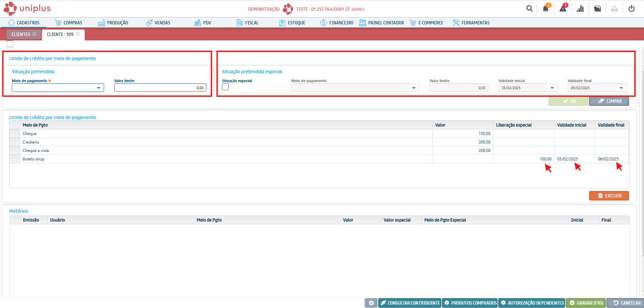Toggle the checkbox below the CLIENTES tab
644x308 pixels.
[x=10, y=44]
